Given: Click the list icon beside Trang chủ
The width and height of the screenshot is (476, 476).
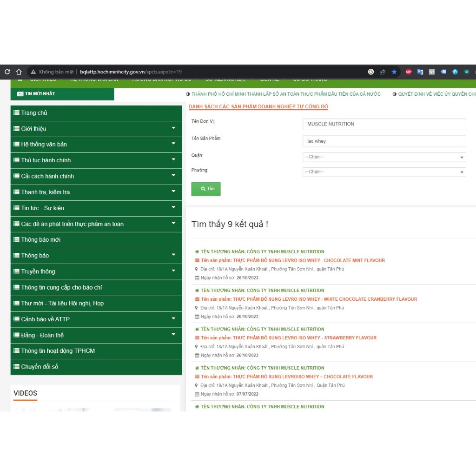Looking at the screenshot, I should [x=16, y=112].
